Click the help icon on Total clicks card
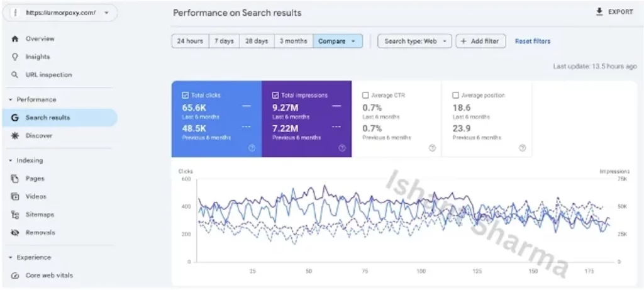This screenshot has height=290, width=644. click(252, 148)
